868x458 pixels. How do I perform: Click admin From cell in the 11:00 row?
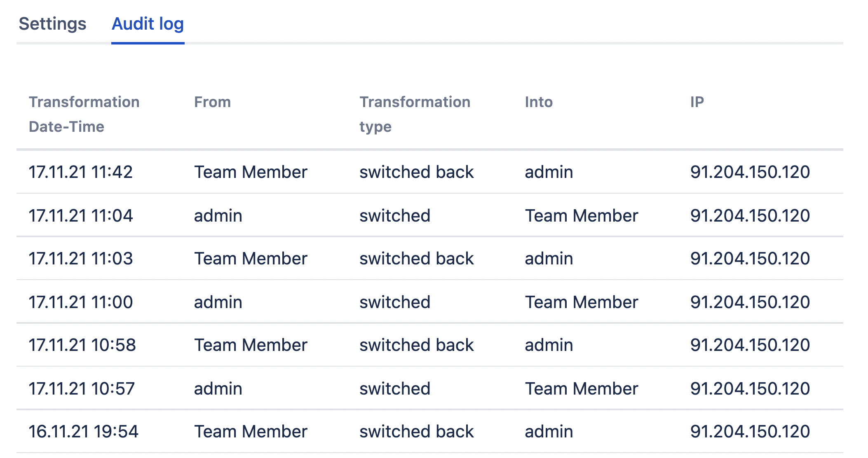click(x=218, y=302)
